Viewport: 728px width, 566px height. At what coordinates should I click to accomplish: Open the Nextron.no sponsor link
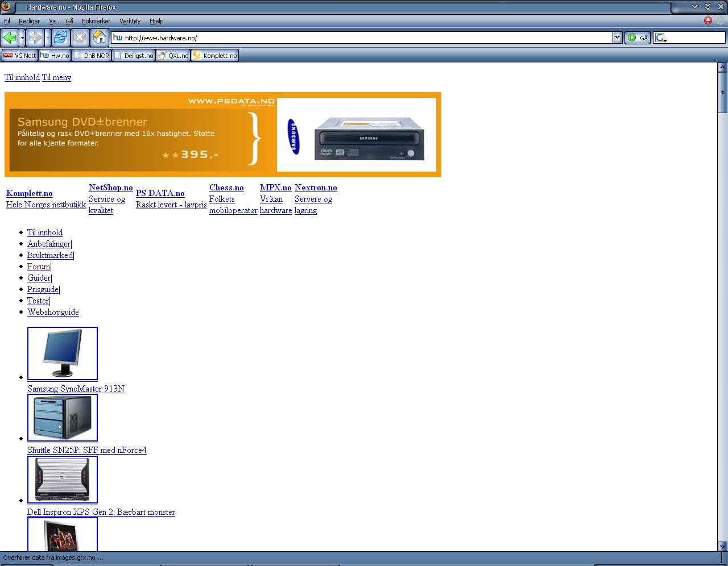pyautogui.click(x=316, y=188)
